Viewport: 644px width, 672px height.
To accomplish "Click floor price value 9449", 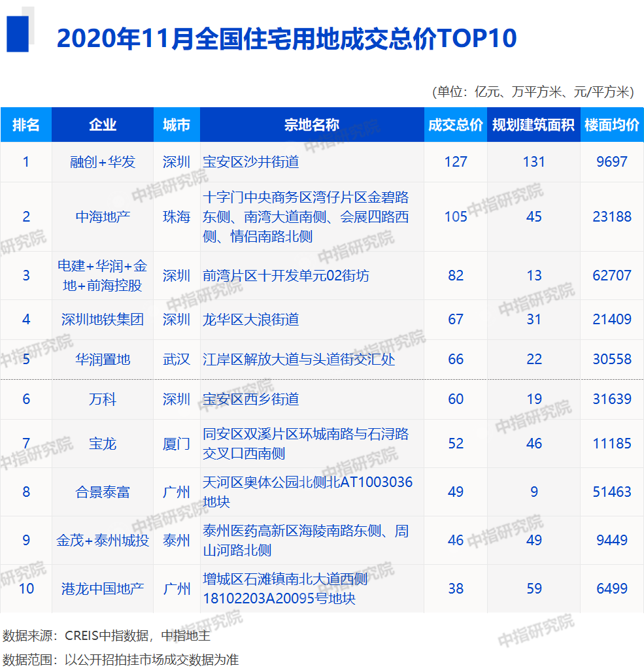I will click(x=612, y=541).
